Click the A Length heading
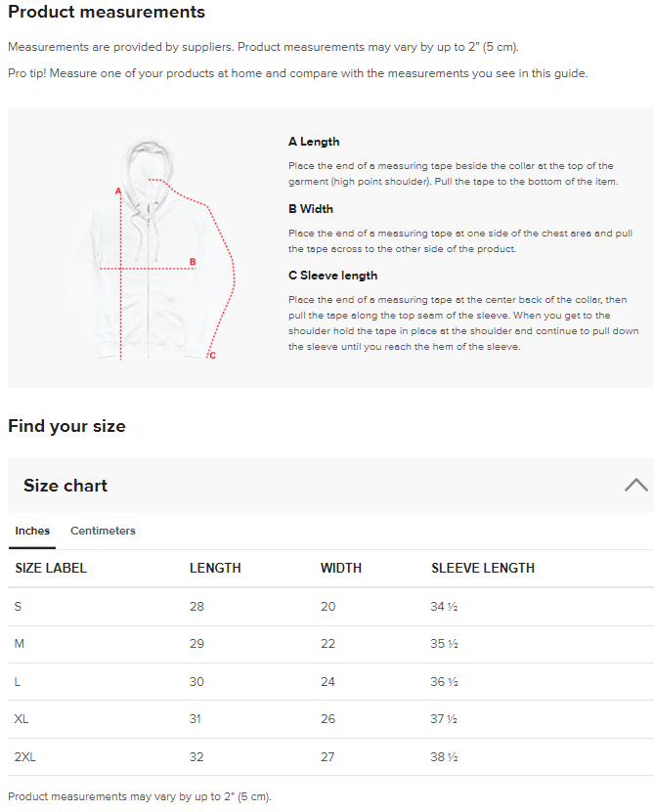The width and height of the screenshot is (654, 812). point(314,142)
